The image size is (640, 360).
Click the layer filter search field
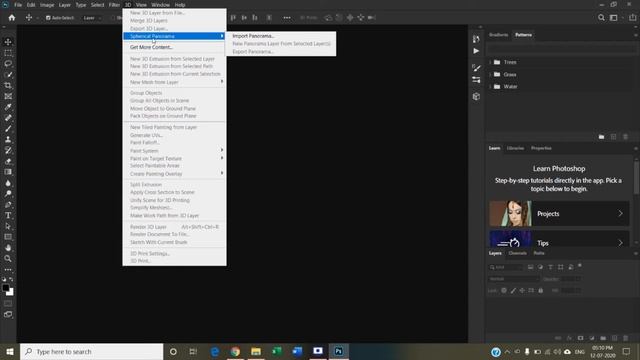click(x=506, y=267)
